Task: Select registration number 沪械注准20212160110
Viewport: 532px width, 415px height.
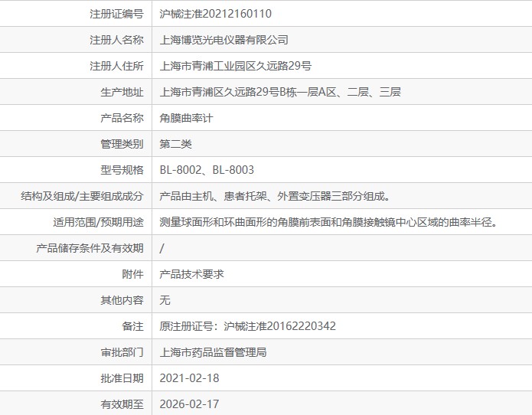Action: pos(215,14)
